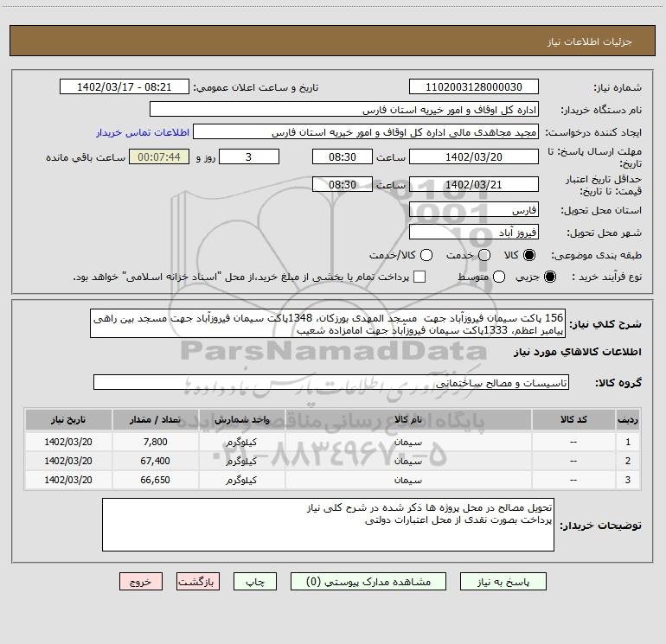Click date 1402/03/20 in row 1
Screen dimensions: 666x644
(68, 442)
